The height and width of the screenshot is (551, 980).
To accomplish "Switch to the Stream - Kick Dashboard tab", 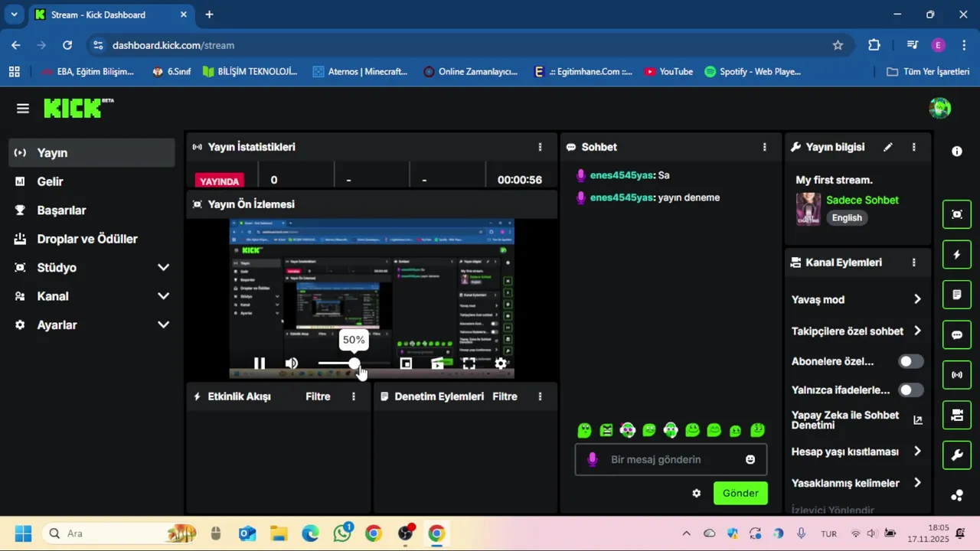I will pyautogui.click(x=112, y=15).
